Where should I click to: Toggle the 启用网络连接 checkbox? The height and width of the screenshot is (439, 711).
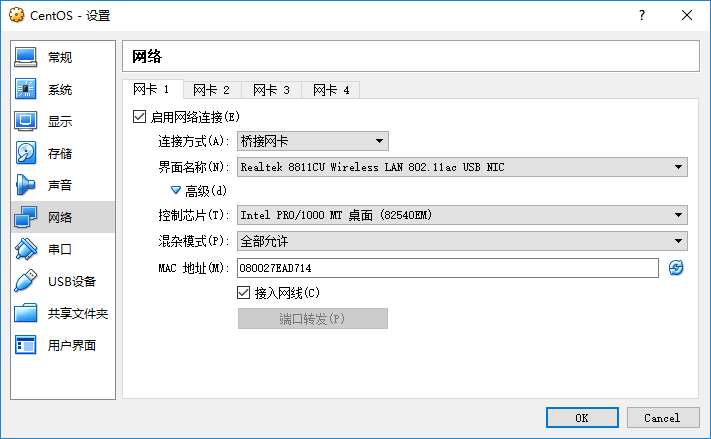click(x=139, y=117)
